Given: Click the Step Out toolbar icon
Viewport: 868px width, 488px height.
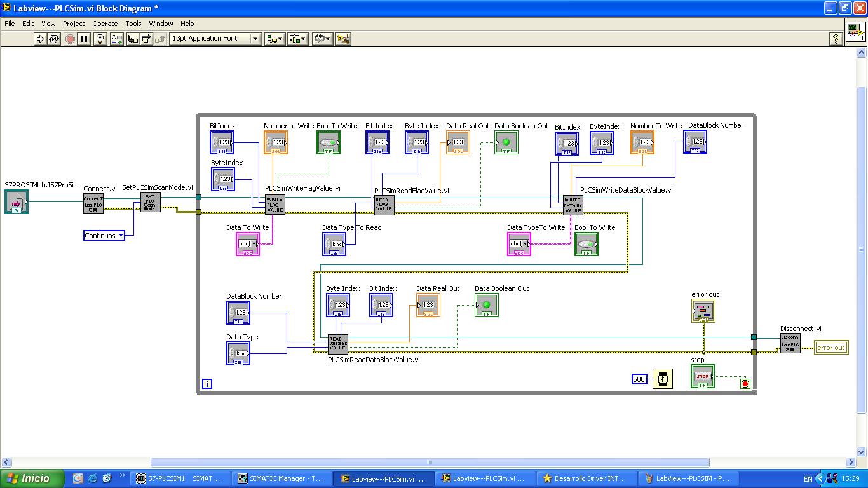Looking at the screenshot, I should (160, 39).
